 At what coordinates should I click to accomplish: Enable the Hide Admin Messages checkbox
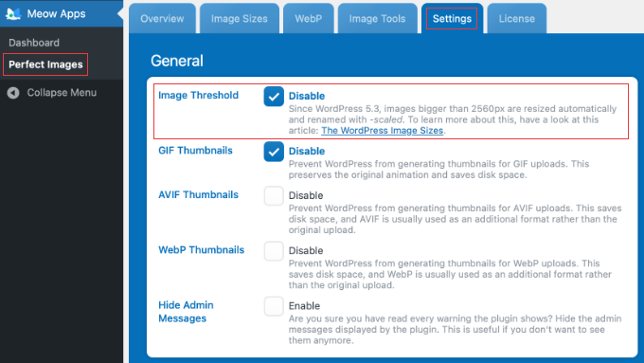pos(274,306)
